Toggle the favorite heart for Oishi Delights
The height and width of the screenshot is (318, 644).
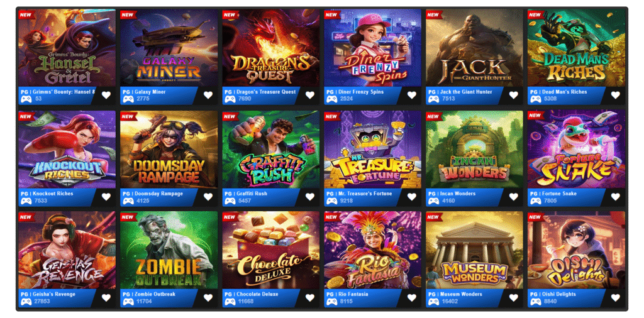[x=615, y=298]
